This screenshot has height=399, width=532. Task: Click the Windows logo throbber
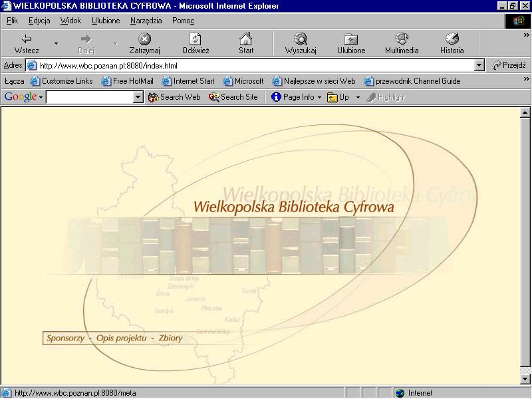(x=517, y=21)
